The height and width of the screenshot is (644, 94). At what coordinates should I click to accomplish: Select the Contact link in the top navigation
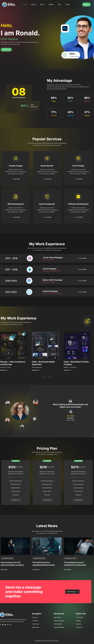(67, 5)
